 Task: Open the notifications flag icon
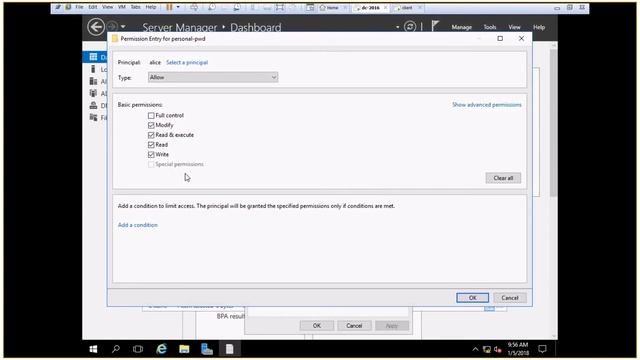[x=435, y=26]
